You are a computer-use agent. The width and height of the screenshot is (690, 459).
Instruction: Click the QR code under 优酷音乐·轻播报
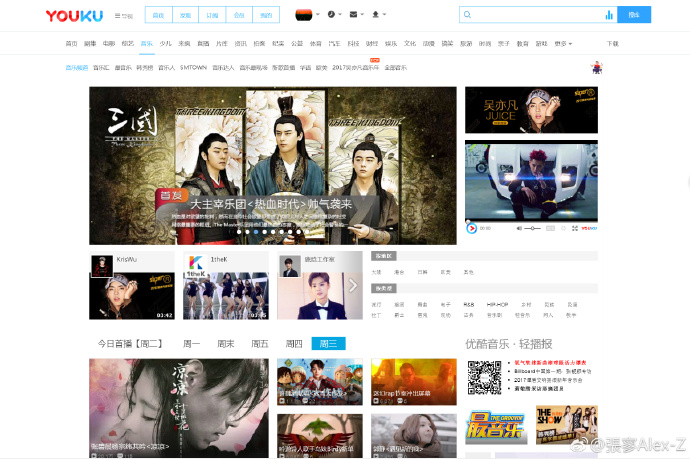coord(484,377)
